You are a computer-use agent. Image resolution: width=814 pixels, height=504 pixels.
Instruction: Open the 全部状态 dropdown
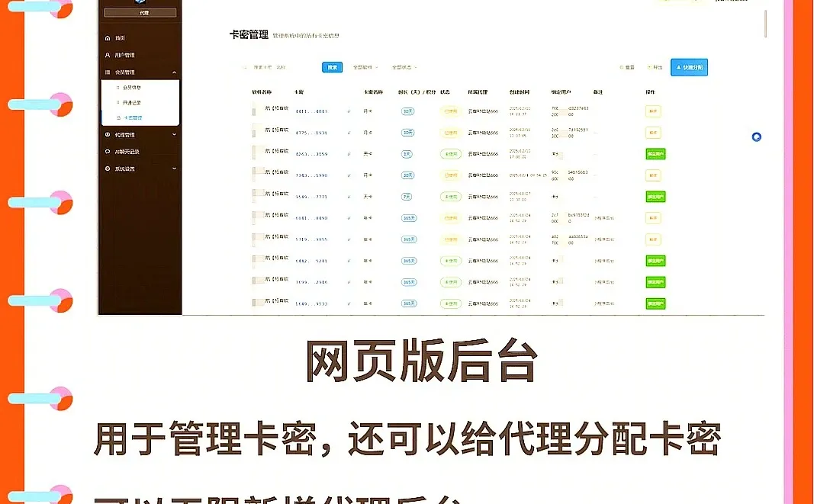click(403, 67)
